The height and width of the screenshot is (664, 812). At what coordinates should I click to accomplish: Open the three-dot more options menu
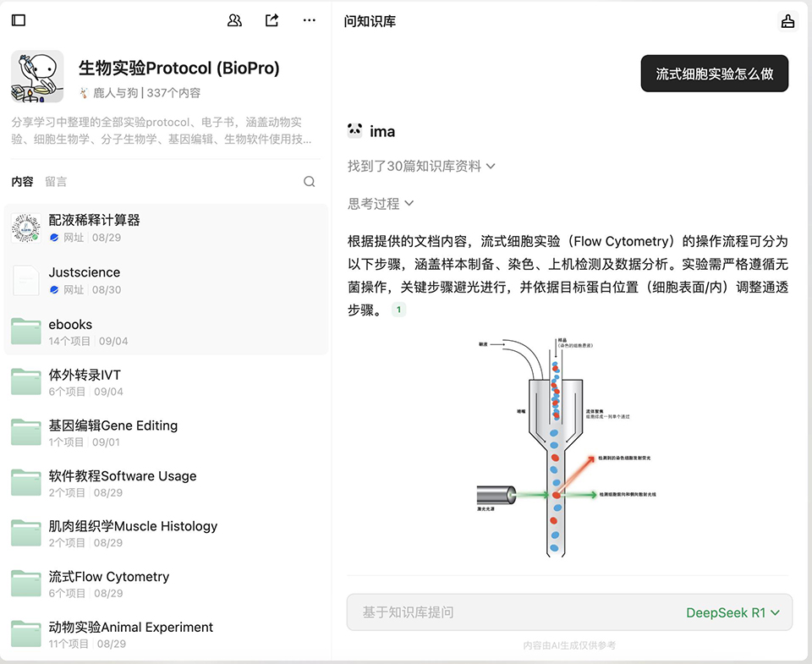pyautogui.click(x=310, y=20)
